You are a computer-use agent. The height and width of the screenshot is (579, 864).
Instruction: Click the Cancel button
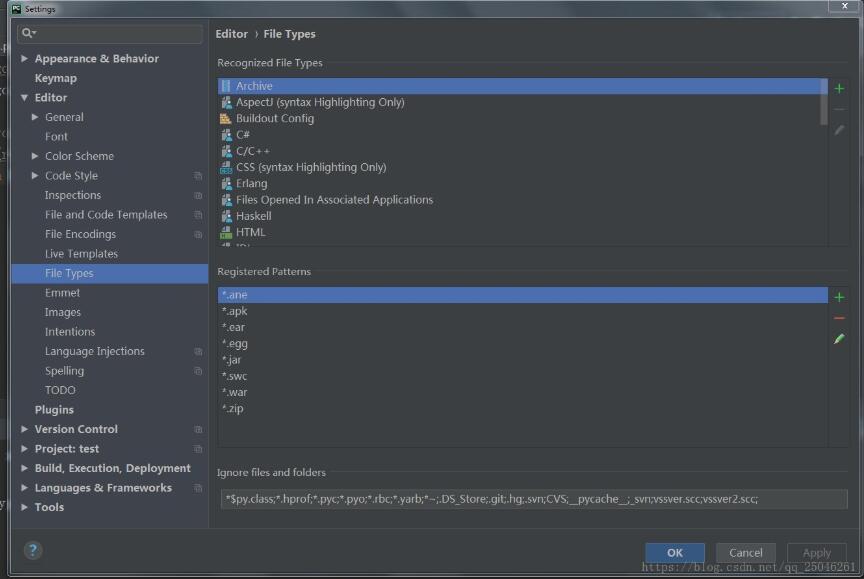[745, 552]
